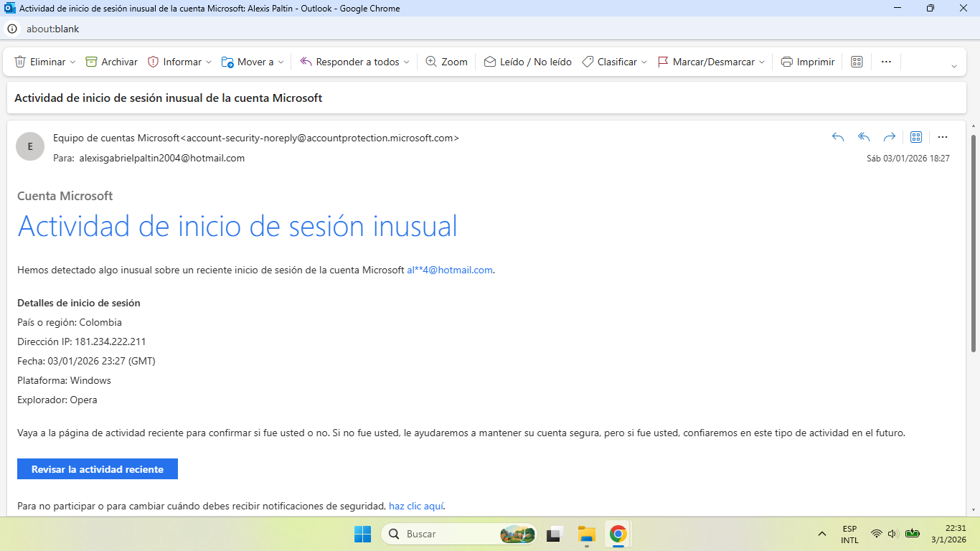Open the haz clic aquí link
This screenshot has width=980, height=551.
(x=416, y=506)
